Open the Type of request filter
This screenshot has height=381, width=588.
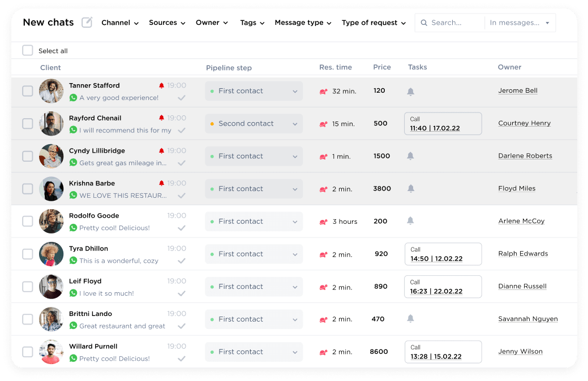[x=374, y=23]
